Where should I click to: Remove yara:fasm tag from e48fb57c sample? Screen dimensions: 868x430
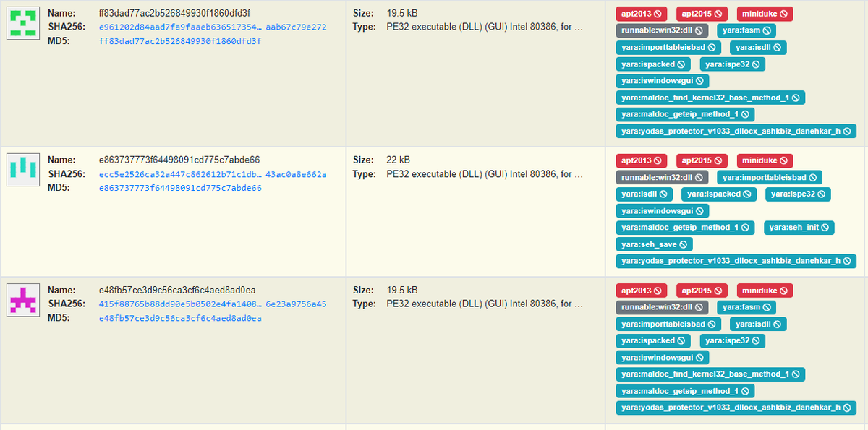(x=765, y=307)
